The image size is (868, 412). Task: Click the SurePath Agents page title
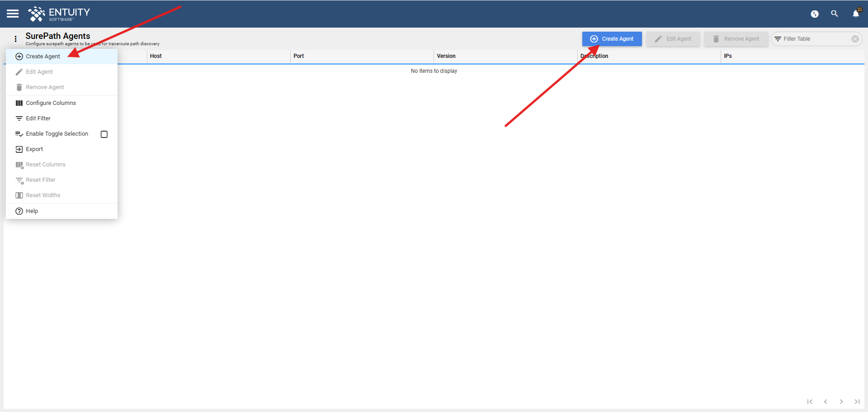coord(58,36)
